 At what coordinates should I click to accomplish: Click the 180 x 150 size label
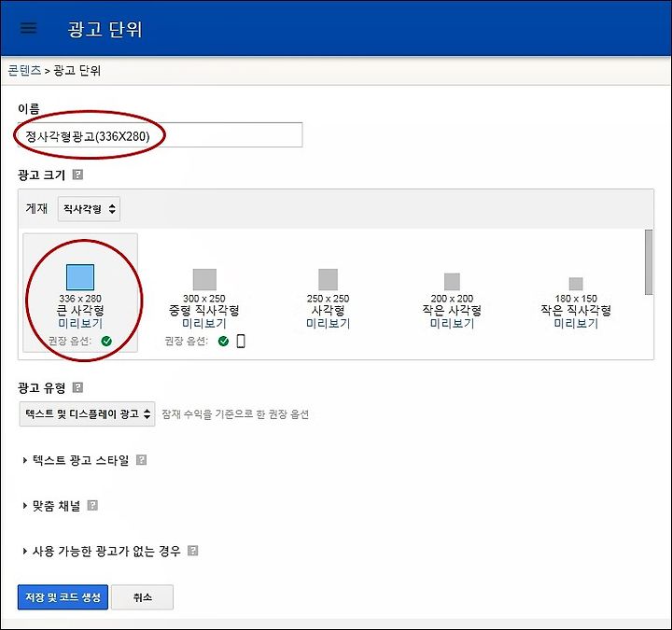pos(576,299)
